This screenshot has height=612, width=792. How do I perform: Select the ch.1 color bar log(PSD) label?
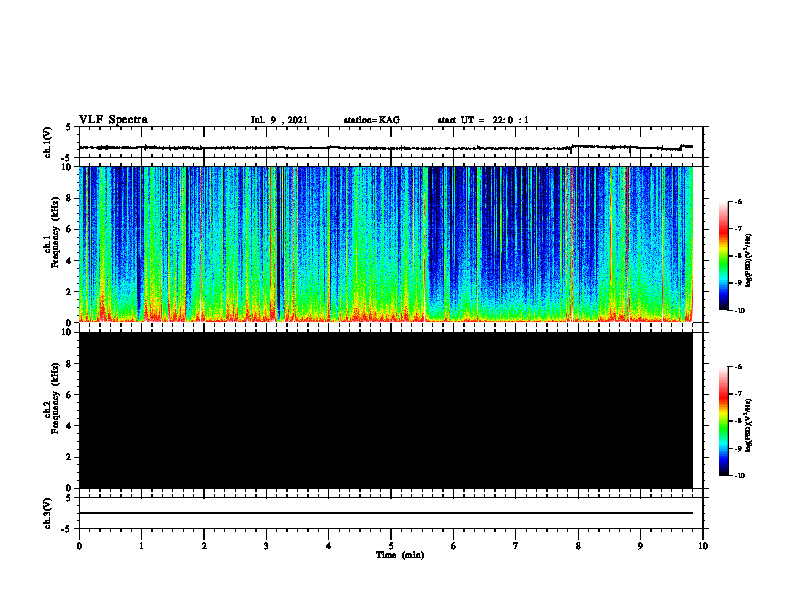click(x=749, y=260)
